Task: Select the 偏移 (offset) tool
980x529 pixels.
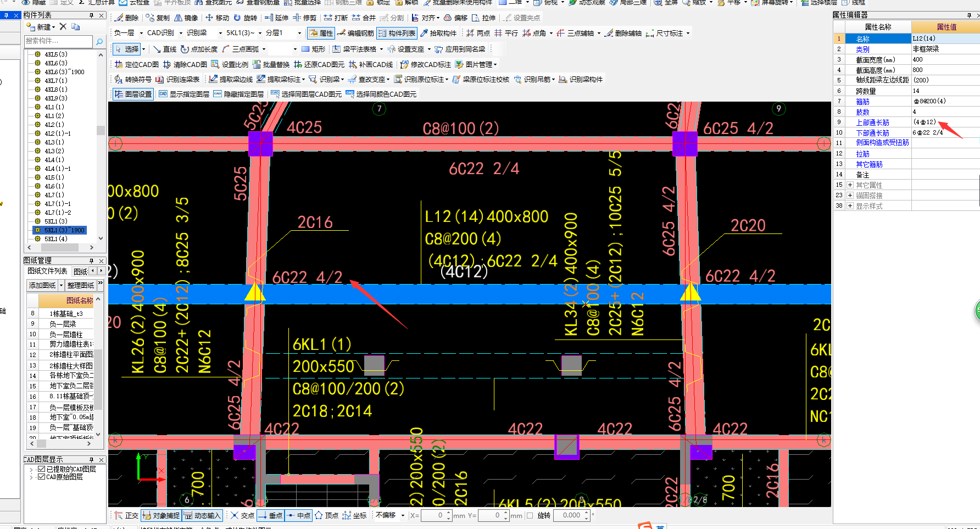Action: click(x=455, y=18)
